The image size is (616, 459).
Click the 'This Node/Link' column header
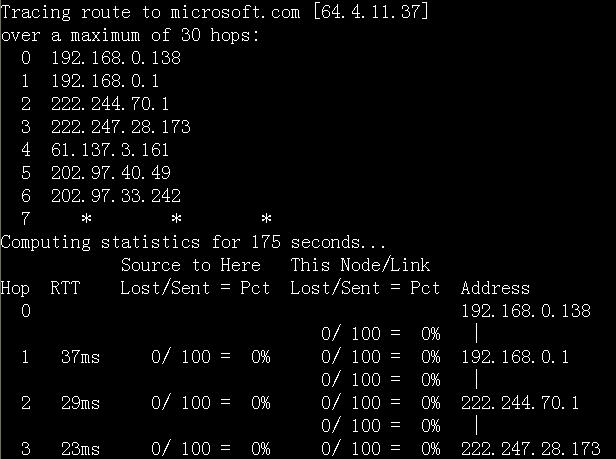(x=360, y=265)
